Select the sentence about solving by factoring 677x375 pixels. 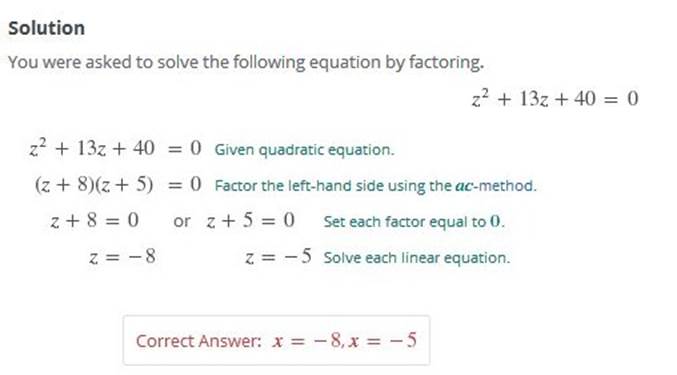coord(246,62)
